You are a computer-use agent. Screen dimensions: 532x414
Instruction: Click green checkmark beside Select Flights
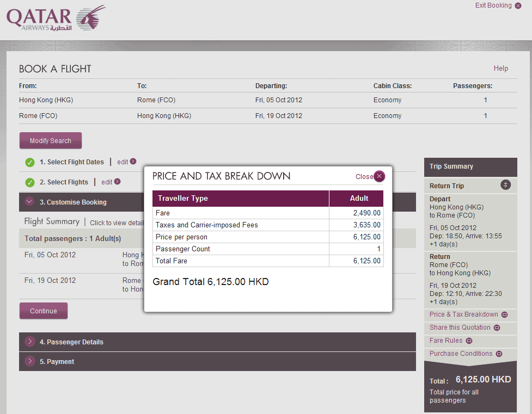click(x=30, y=182)
